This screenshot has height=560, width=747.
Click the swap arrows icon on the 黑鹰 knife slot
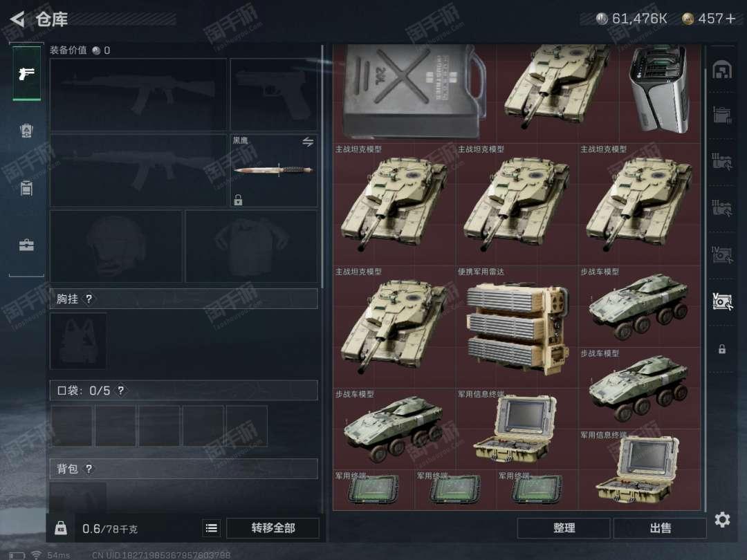(x=308, y=142)
